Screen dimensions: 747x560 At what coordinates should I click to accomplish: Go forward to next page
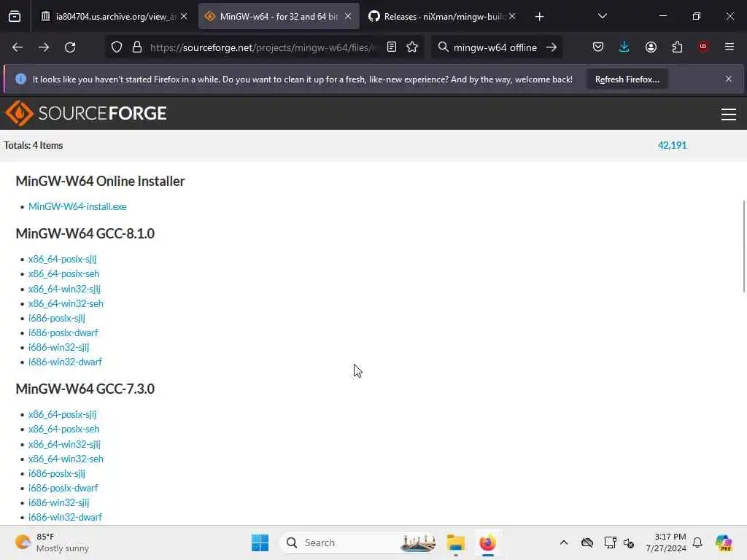point(44,47)
